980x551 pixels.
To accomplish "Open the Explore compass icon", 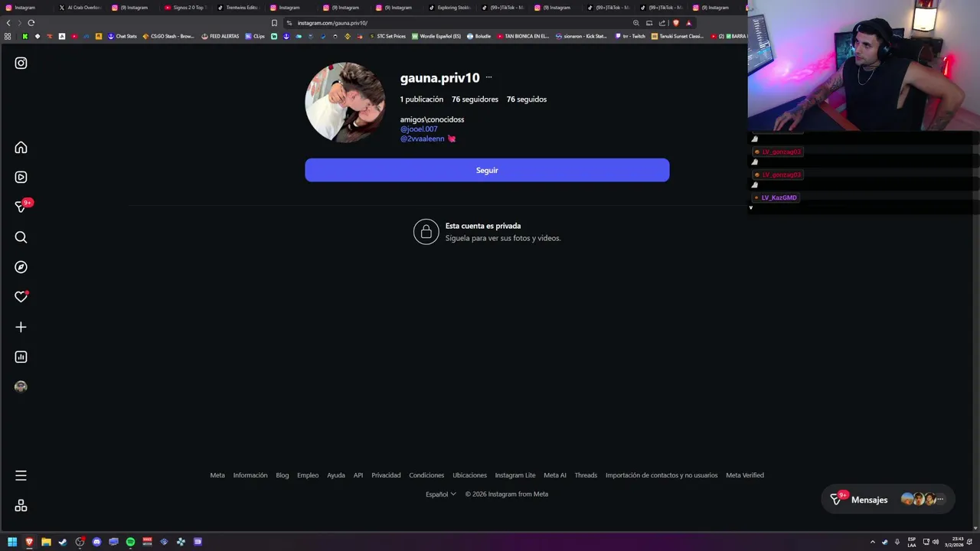I will click(x=21, y=267).
